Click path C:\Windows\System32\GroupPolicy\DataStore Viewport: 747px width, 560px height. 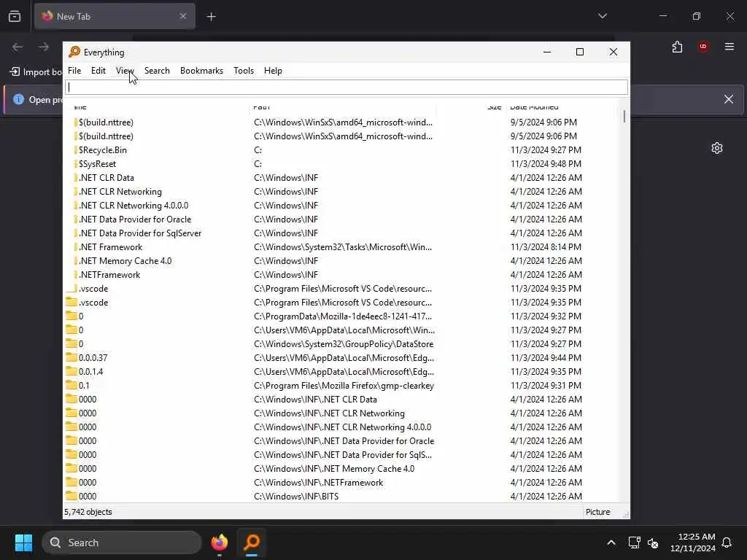point(344,344)
